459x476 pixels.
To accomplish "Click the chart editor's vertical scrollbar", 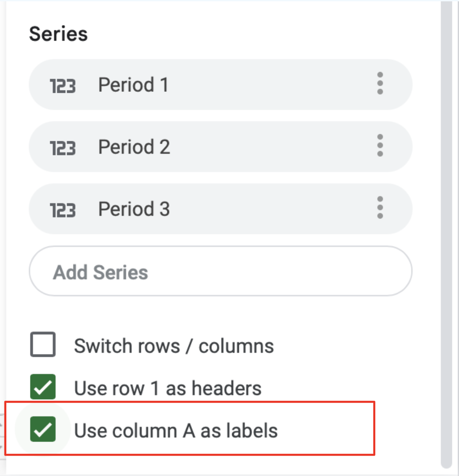I will [x=447, y=221].
